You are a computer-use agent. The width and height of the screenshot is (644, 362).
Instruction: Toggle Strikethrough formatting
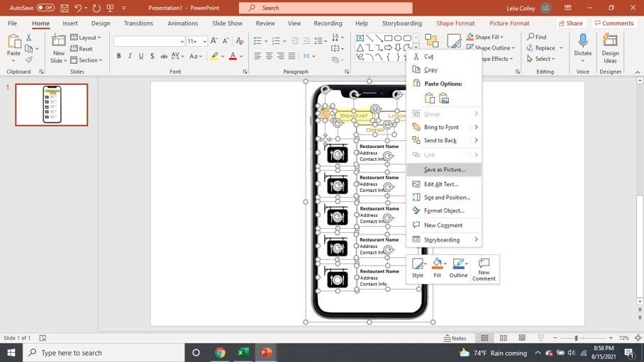[x=163, y=56]
